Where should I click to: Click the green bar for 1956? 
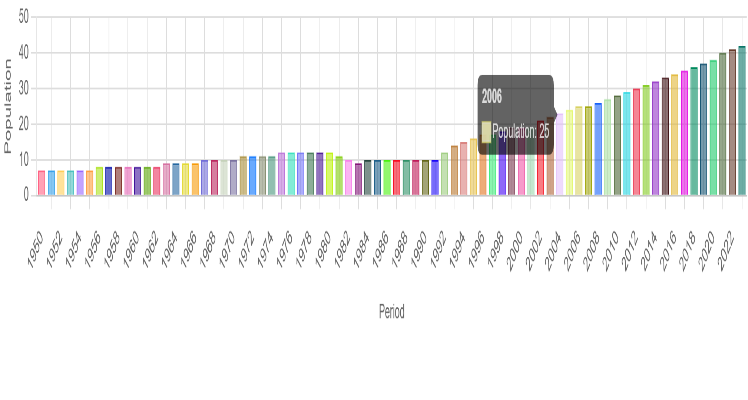click(x=99, y=181)
